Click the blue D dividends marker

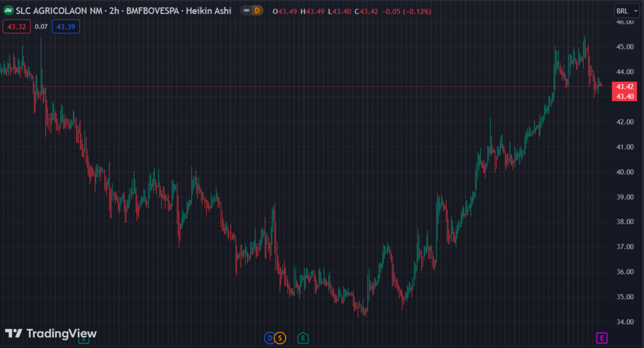pyautogui.click(x=270, y=338)
